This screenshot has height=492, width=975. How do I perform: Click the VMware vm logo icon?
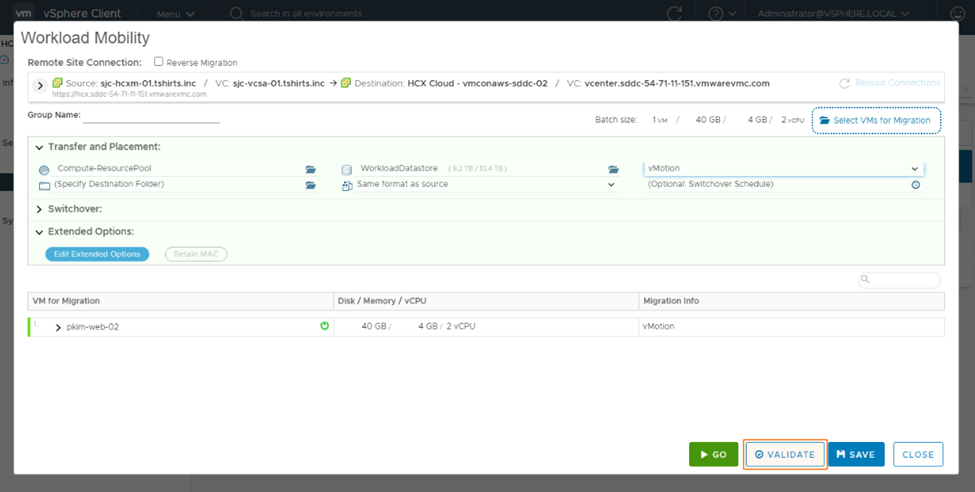(x=23, y=12)
